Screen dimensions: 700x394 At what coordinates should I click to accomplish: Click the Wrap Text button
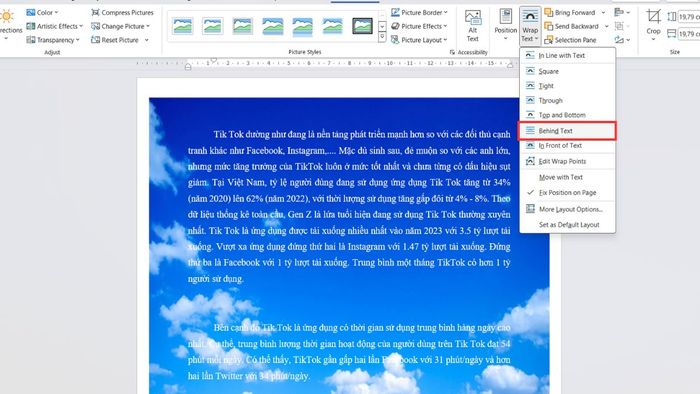[x=530, y=25]
